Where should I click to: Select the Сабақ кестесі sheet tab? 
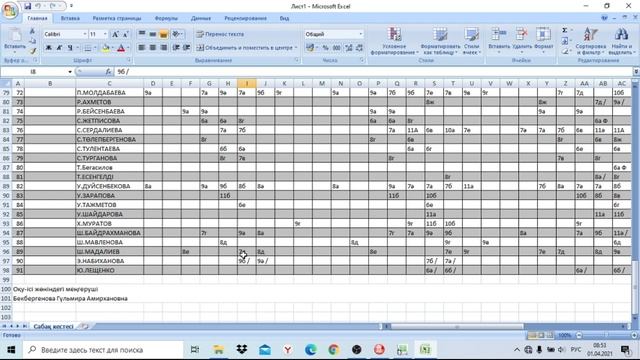click(53, 327)
